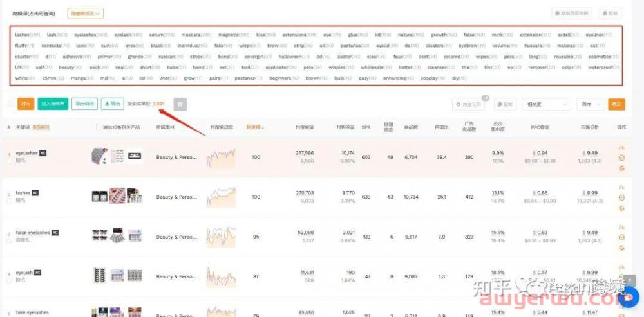The width and height of the screenshot is (644, 317).
Task: Toggle select-all checkbox beside orange compare button
Action: point(11,104)
